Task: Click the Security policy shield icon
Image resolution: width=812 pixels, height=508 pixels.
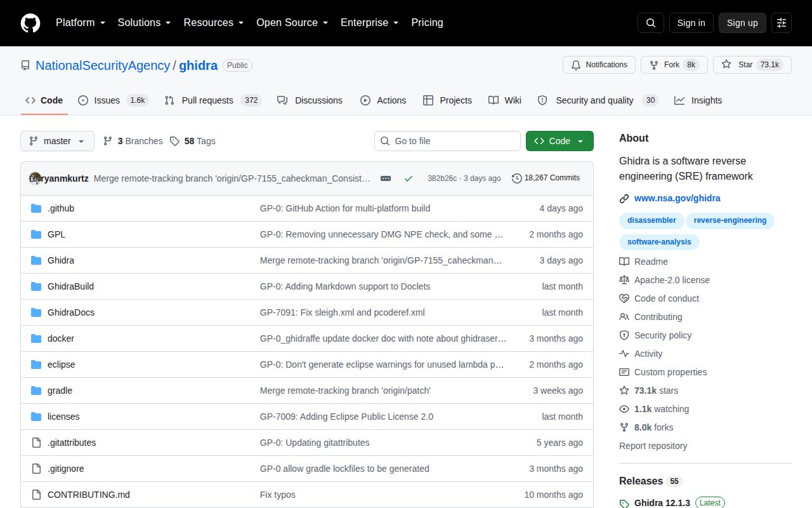Action: point(624,335)
